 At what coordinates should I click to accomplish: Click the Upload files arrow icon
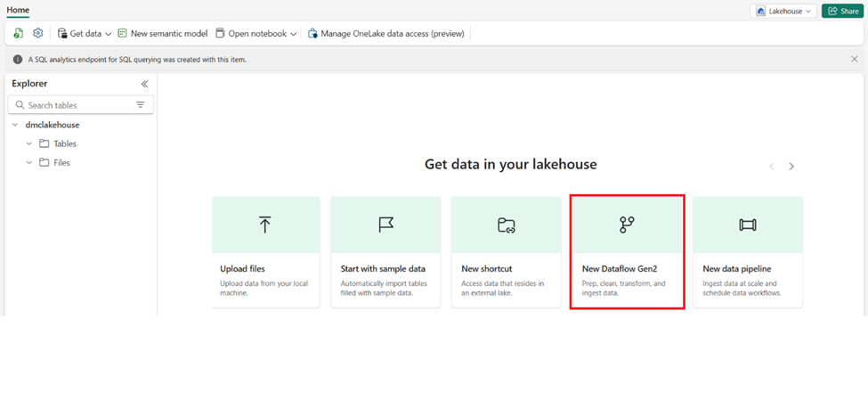coord(265,225)
